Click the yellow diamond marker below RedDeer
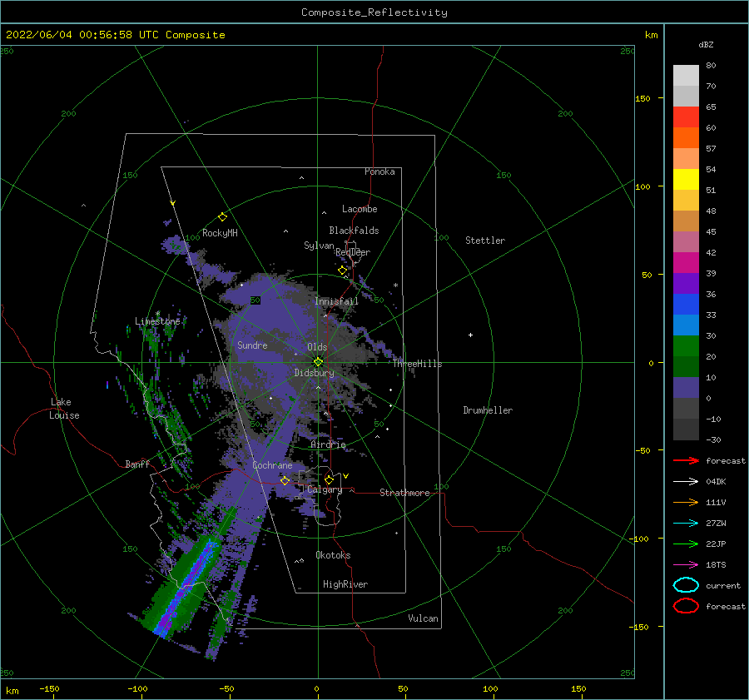The image size is (749, 700). (x=343, y=271)
